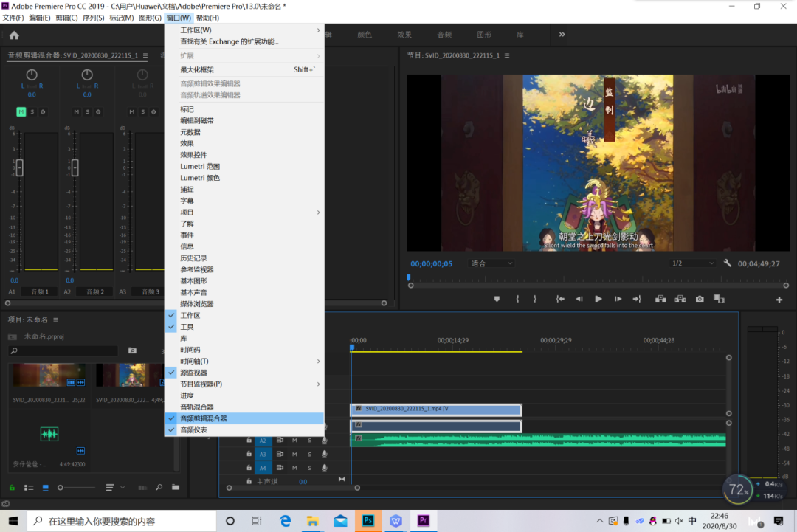
Task: Toggle Mute on audio clip mixer A2
Action: point(76,111)
